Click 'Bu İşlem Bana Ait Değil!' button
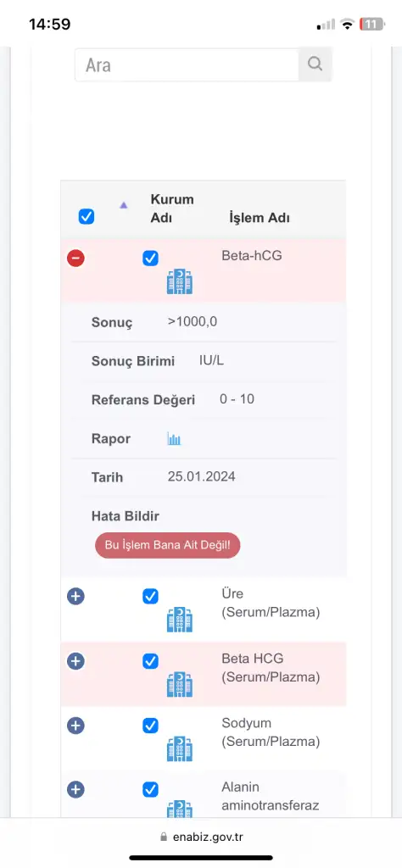Image resolution: width=402 pixels, height=868 pixels. [x=167, y=545]
